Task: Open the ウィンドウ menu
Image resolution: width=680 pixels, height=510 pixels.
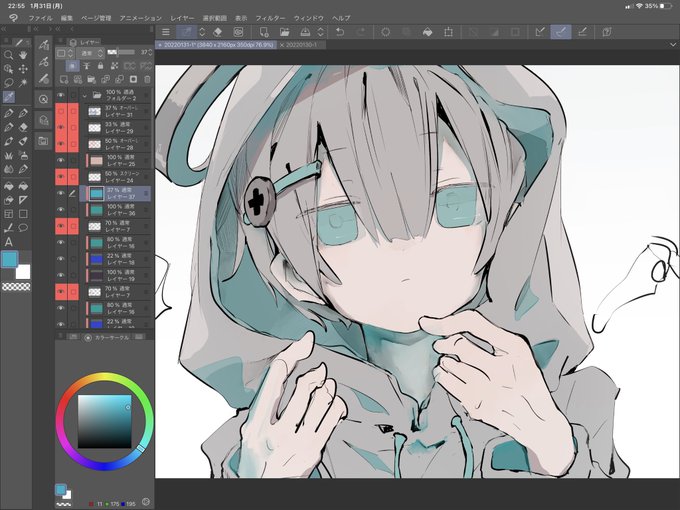Action: (308, 18)
